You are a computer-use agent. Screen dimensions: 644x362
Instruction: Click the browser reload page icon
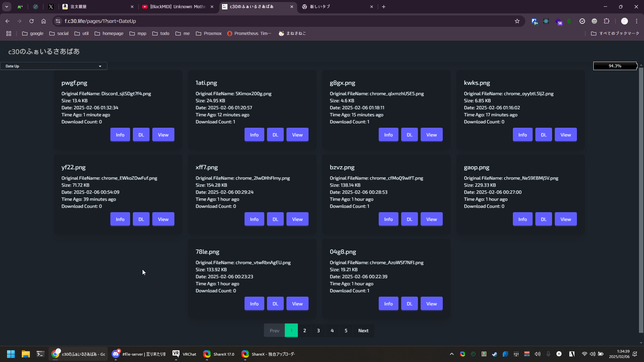[x=32, y=21]
